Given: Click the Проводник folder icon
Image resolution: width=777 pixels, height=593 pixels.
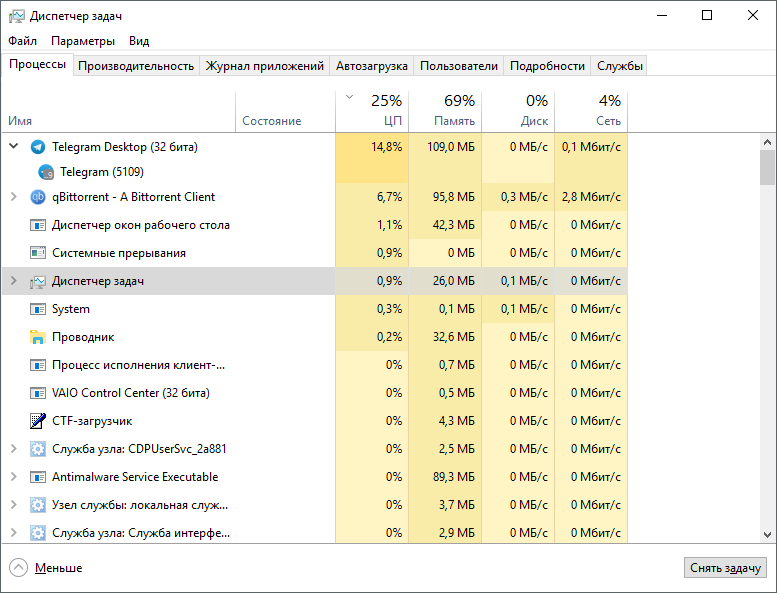Looking at the screenshot, I should click(38, 337).
